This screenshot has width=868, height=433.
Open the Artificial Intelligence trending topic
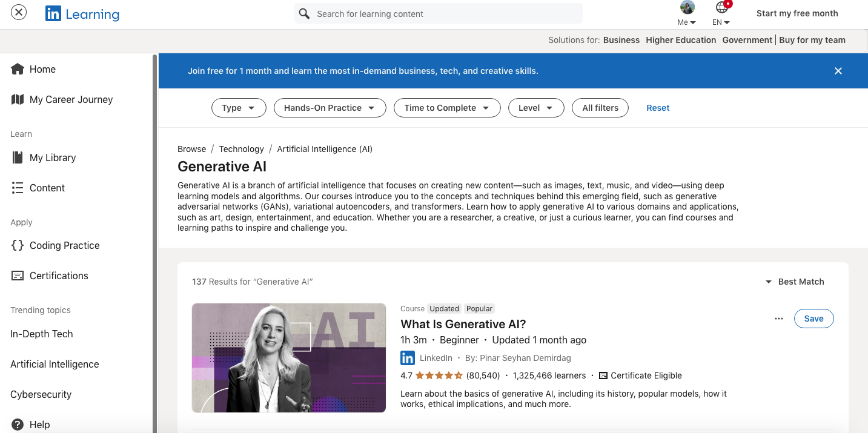coord(55,364)
